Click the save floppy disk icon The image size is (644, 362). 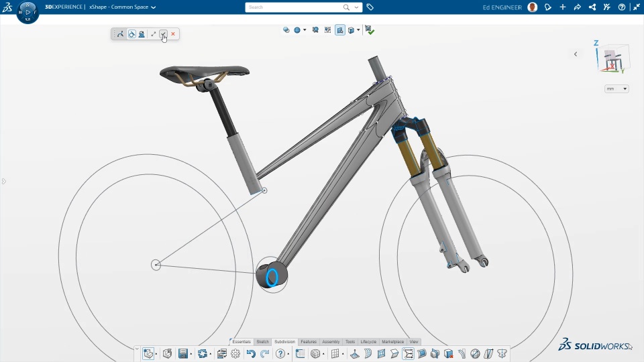pos(183,353)
